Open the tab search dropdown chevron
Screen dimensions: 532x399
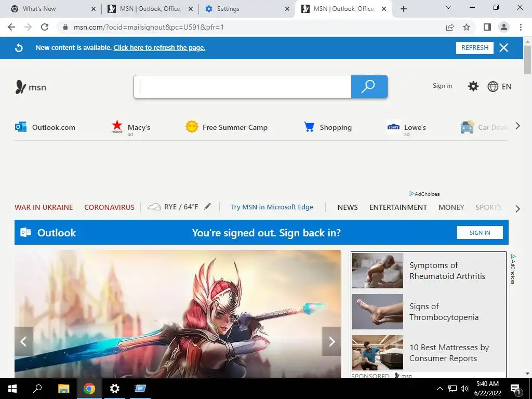point(448,7)
